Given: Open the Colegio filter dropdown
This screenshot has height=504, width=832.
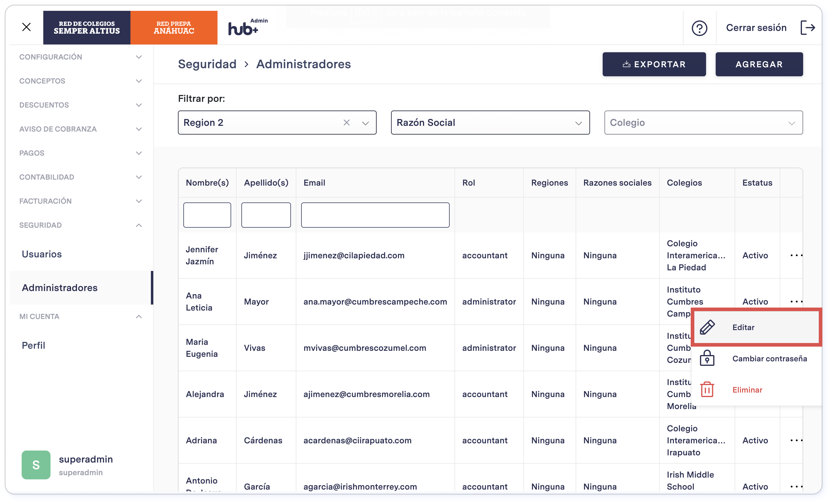Looking at the screenshot, I should point(703,123).
